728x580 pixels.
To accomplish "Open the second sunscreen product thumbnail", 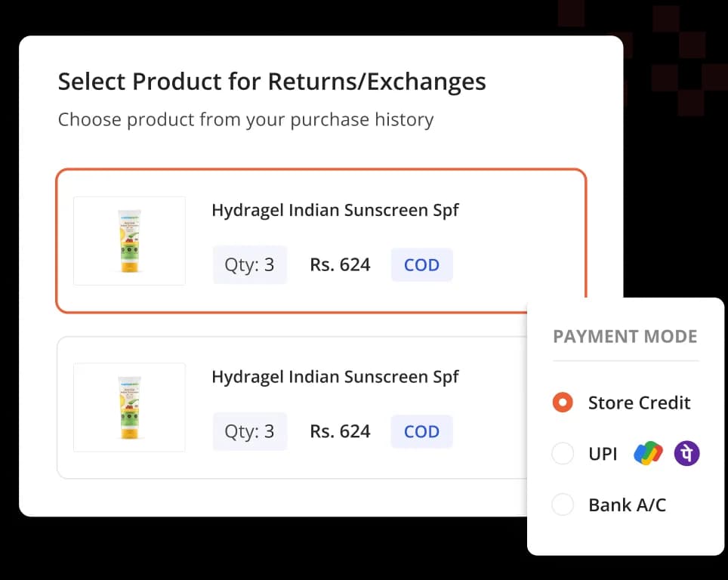I will tap(130, 407).
